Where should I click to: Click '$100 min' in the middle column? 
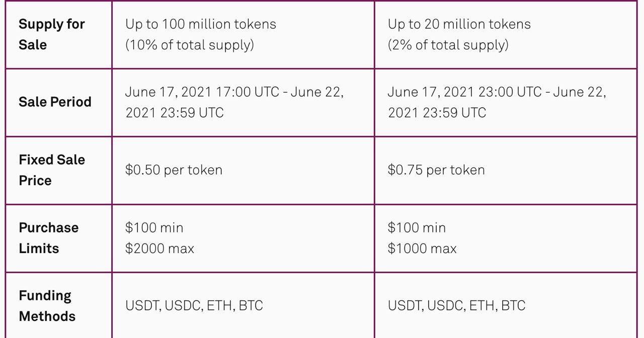[154, 228]
